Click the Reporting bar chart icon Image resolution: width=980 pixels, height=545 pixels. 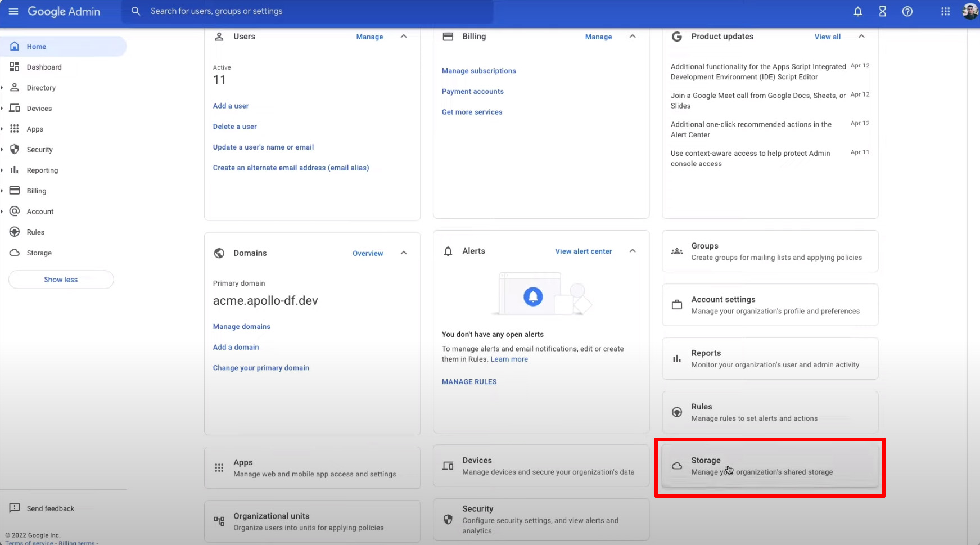pyautogui.click(x=15, y=170)
